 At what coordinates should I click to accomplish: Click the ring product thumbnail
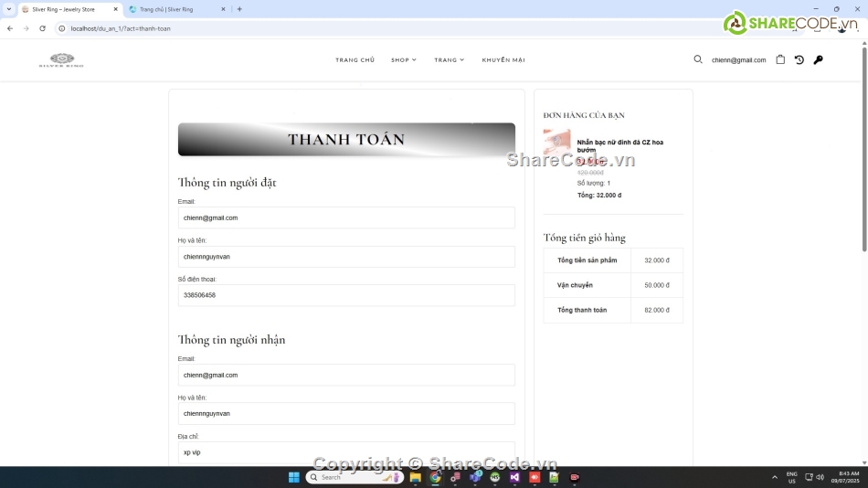point(556,143)
